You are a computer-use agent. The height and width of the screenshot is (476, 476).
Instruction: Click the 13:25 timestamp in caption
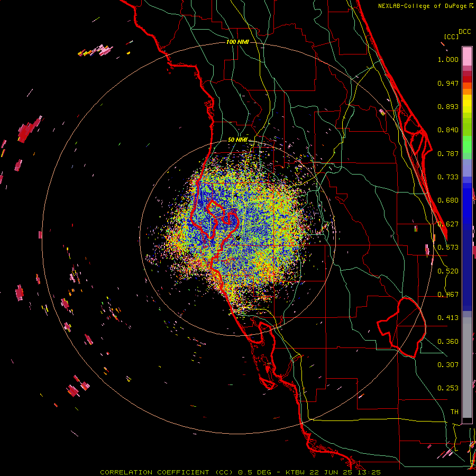coord(370,472)
